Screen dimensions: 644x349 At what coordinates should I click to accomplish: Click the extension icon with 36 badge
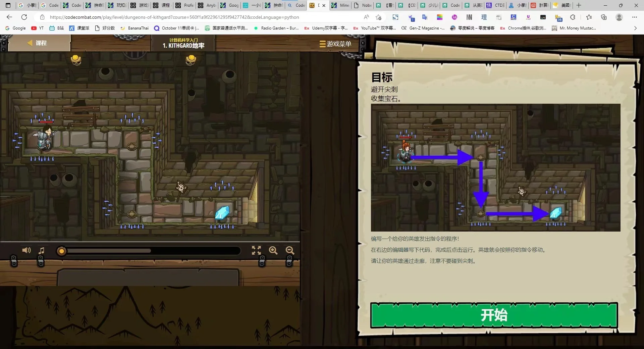558,18
